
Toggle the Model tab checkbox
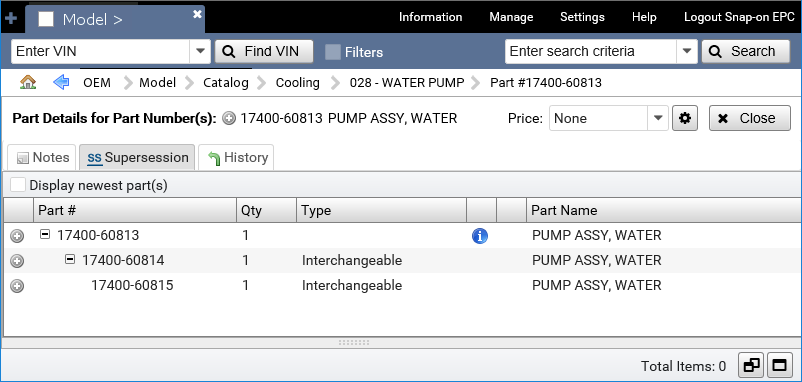pyautogui.click(x=46, y=19)
